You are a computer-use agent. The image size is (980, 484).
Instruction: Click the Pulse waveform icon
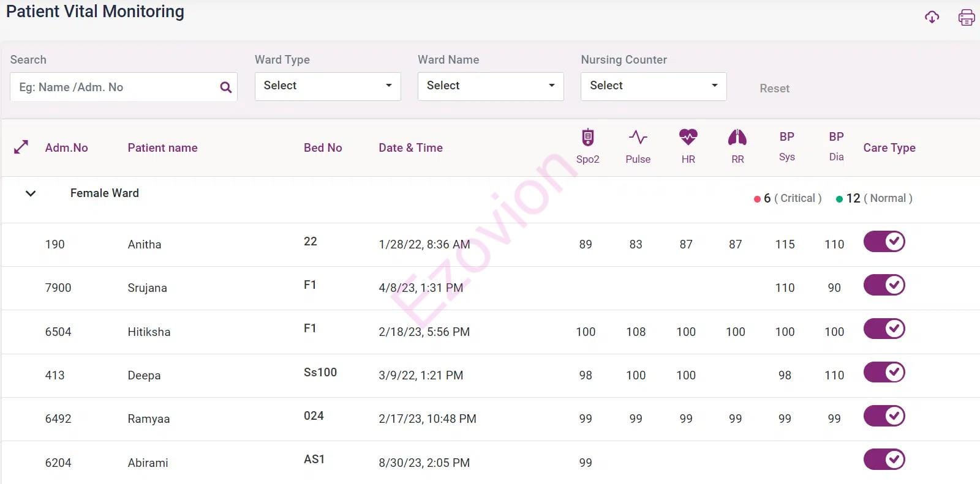tap(638, 138)
